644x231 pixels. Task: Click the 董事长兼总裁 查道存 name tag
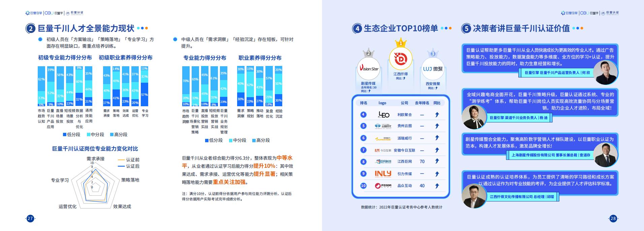point(551,155)
